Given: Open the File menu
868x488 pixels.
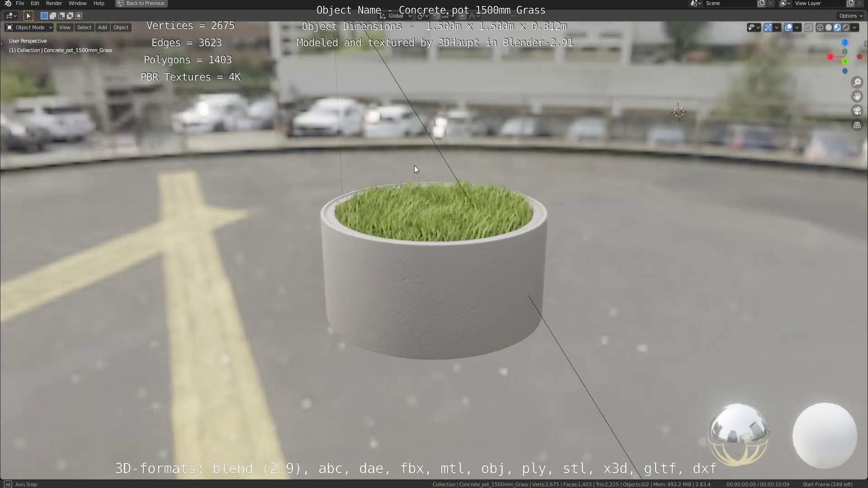Looking at the screenshot, I should click(x=20, y=3).
